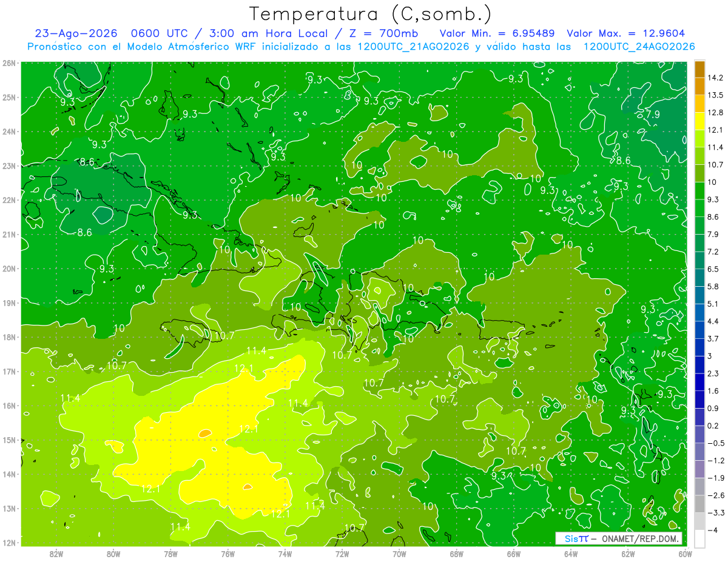The width and height of the screenshot is (728, 562).
Task: Click the 'ONAMET/REP.DOM.' credit label
Action: (639, 538)
